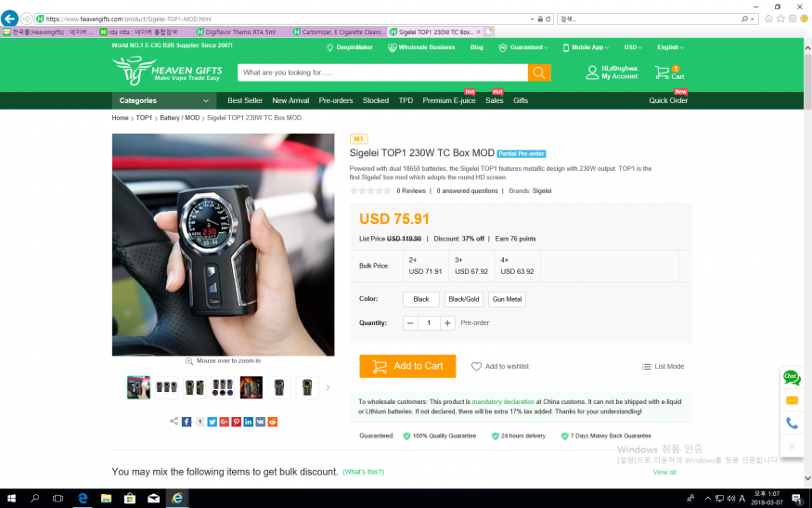
Task: Open browser Home icon
Action: point(768,19)
